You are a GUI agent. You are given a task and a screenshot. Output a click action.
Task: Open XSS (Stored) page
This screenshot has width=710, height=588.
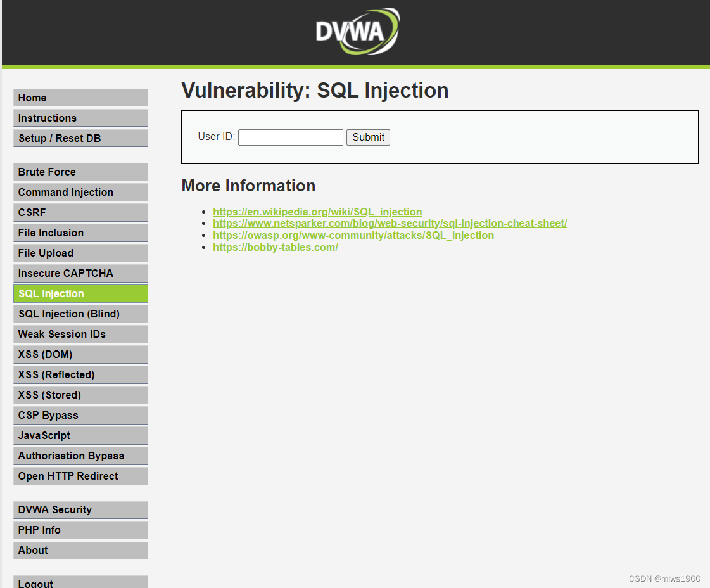[80, 395]
